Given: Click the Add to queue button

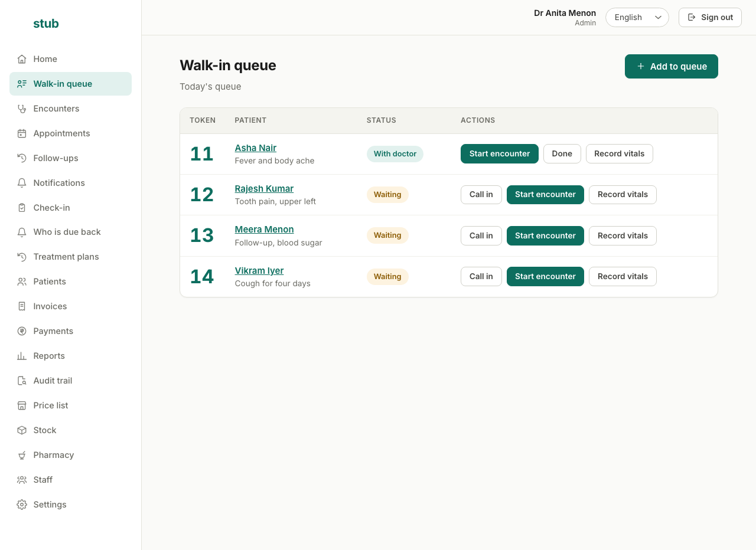Looking at the screenshot, I should click(672, 66).
